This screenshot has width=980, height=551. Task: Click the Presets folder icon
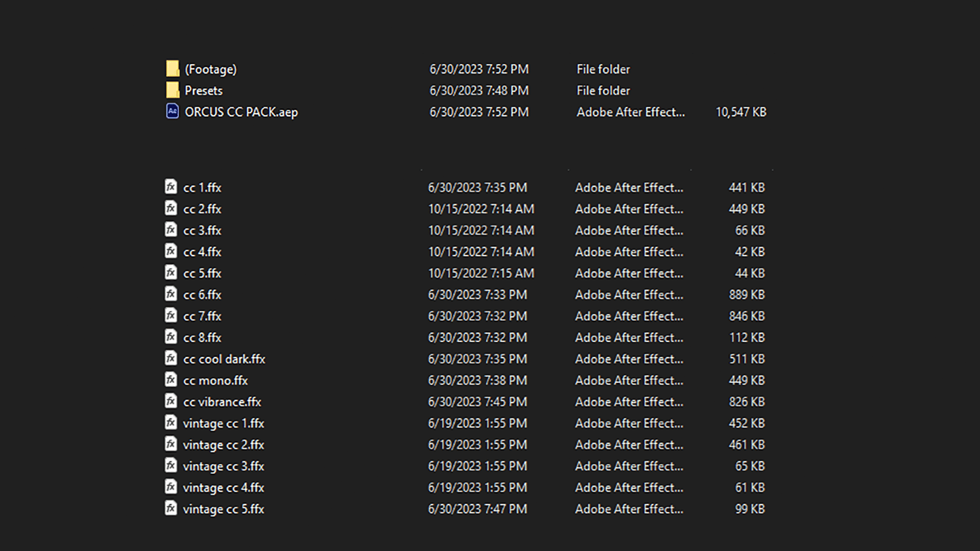[x=172, y=90]
